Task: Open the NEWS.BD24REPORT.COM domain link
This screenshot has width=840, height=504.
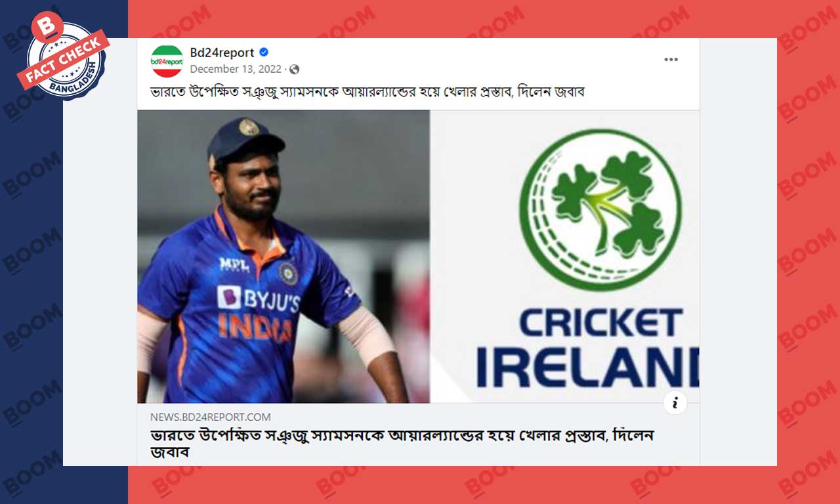Action: (210, 417)
